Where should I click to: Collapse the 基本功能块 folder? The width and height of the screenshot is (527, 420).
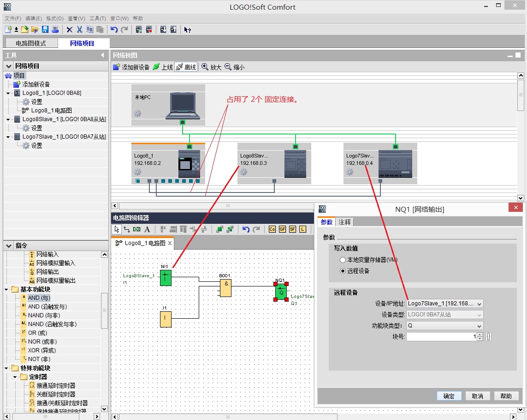(6, 289)
